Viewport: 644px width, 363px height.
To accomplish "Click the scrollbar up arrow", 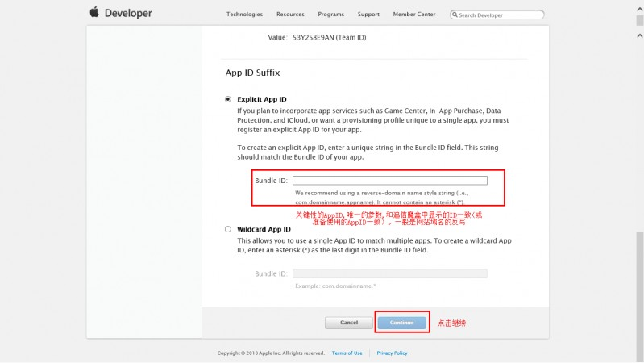I will tap(639, 9).
